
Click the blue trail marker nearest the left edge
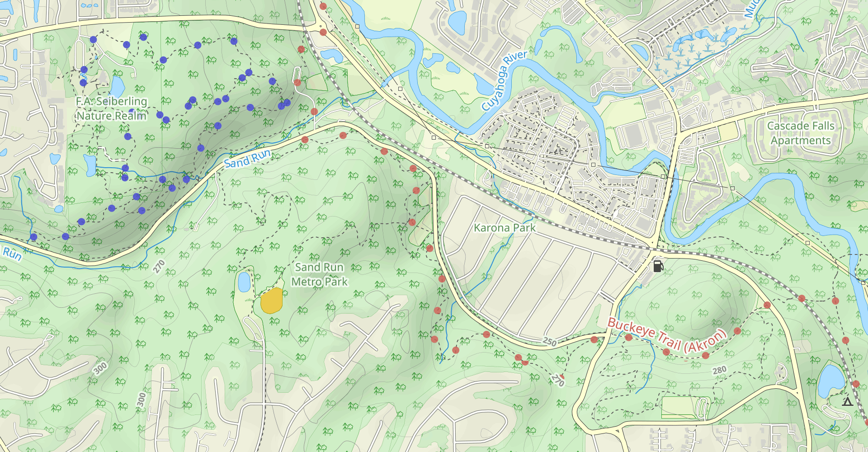tap(33, 237)
